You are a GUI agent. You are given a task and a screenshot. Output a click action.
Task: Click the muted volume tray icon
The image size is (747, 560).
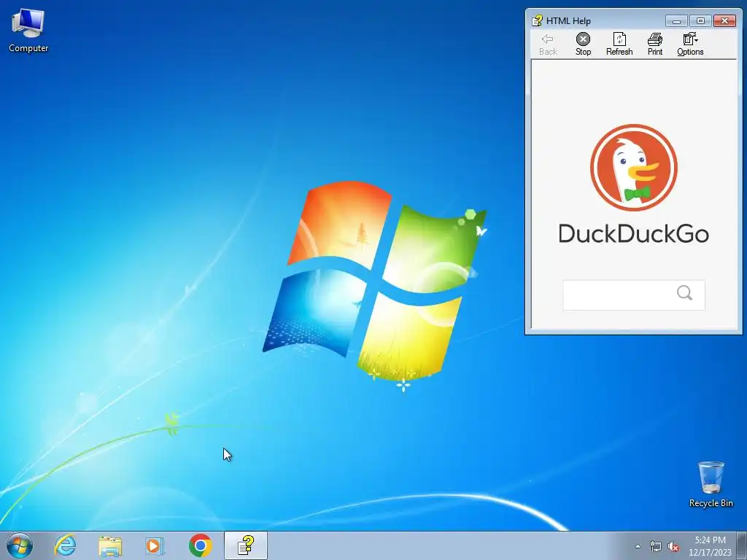tap(673, 546)
